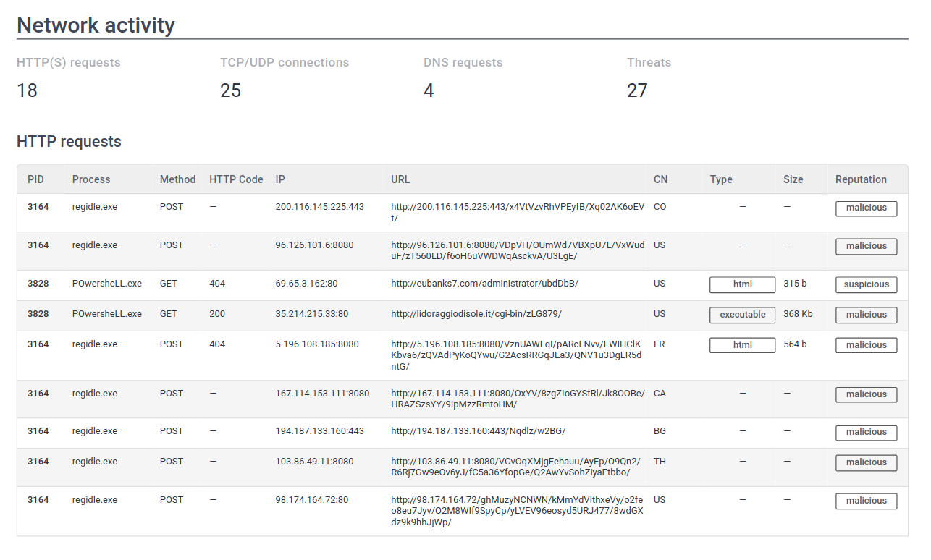This screenshot has width=931, height=560.
Task: Click the HTTP Code column header
Action: (x=236, y=179)
